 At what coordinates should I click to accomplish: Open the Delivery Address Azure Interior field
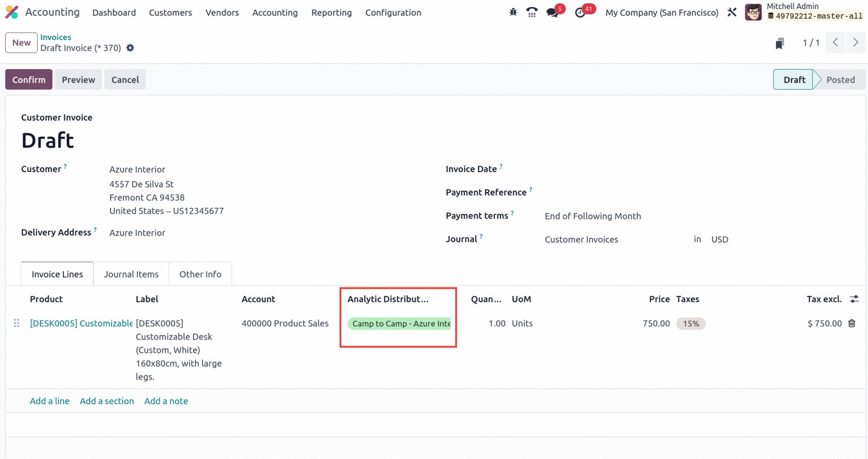click(138, 232)
